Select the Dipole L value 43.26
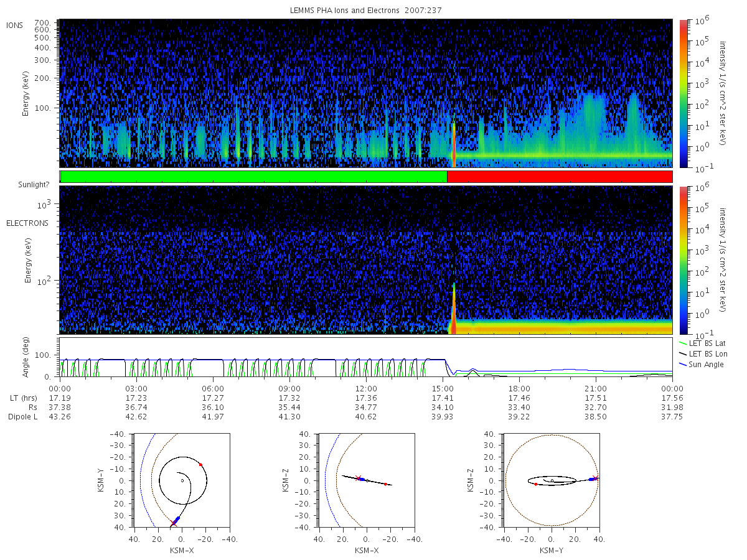Image resolution: width=747 pixels, height=560 pixels. coord(59,417)
